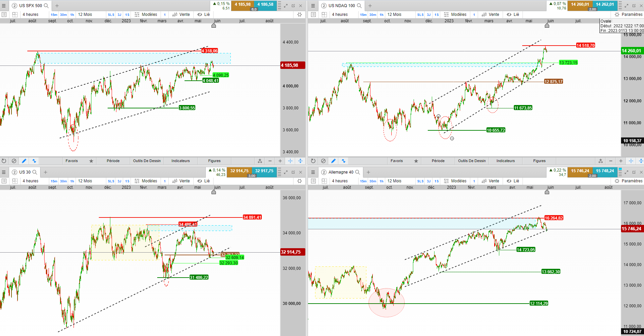Select the US NDAQ 100 tab

click(x=341, y=6)
